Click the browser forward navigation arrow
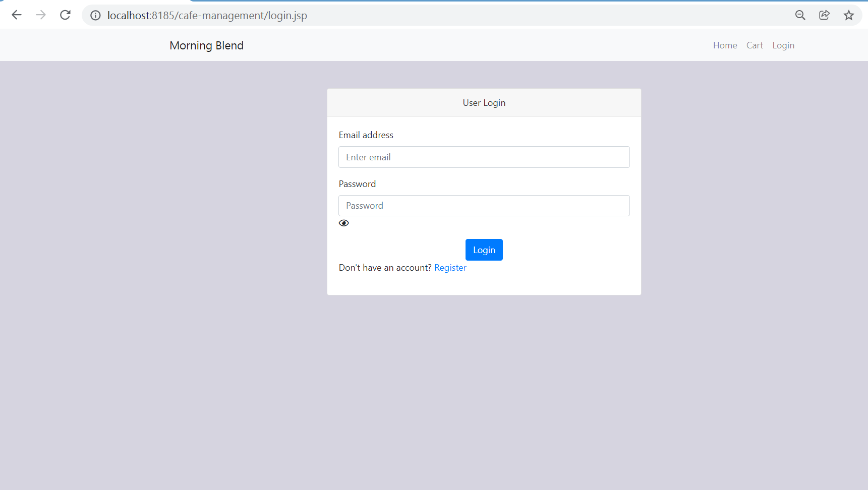This screenshot has width=868, height=490. point(41,15)
